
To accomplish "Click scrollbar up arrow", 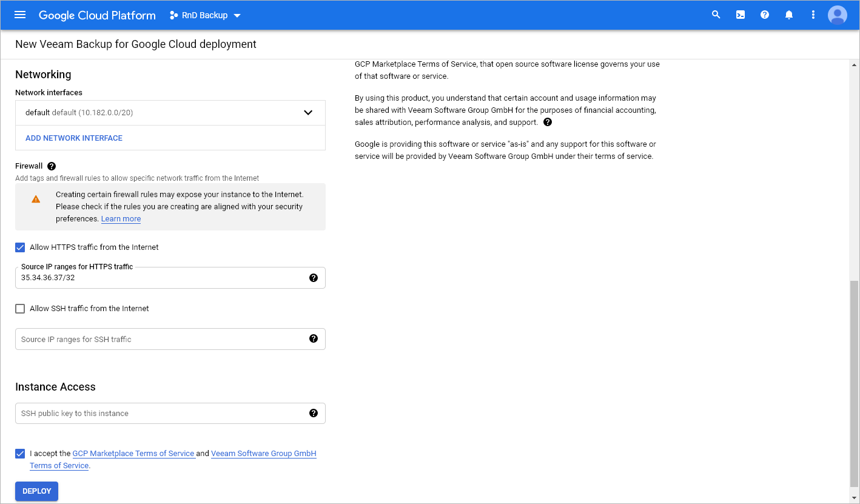I will 854,65.
